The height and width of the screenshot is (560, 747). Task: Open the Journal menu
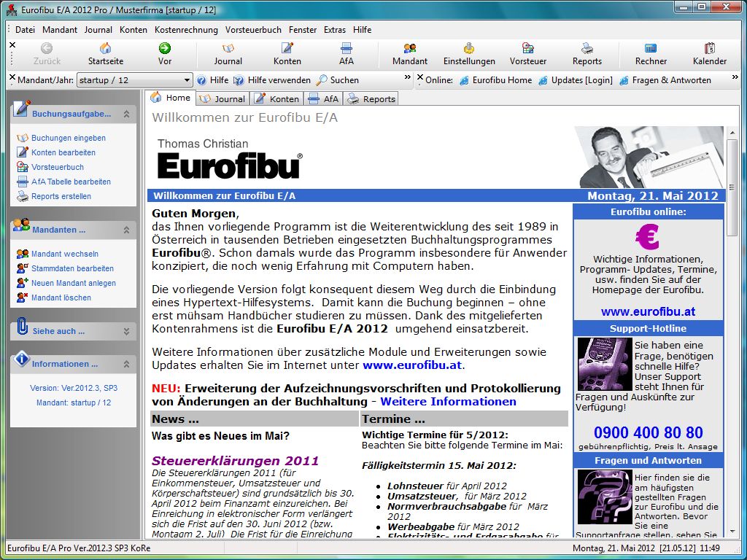point(98,29)
